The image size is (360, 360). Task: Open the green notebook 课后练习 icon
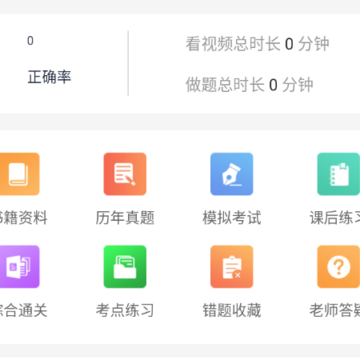tap(338, 174)
